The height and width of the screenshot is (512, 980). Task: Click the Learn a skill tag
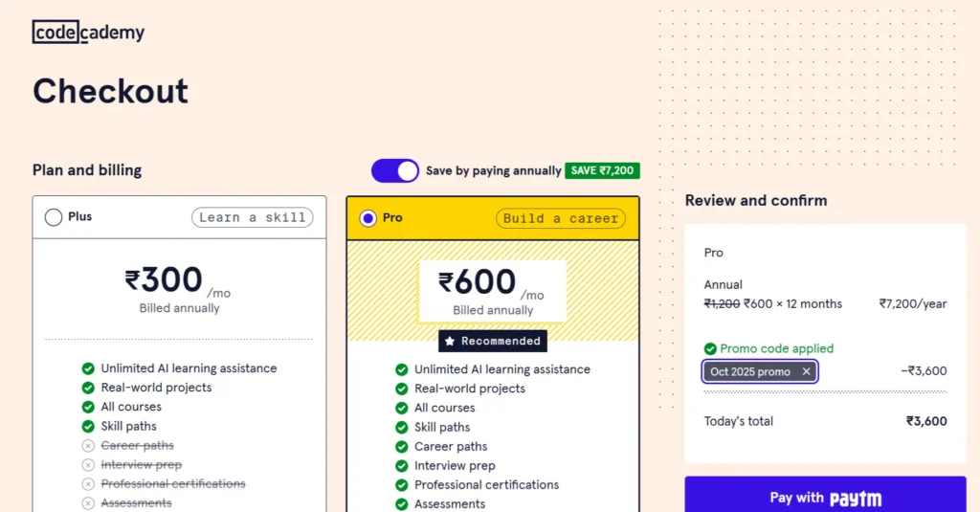253,217
